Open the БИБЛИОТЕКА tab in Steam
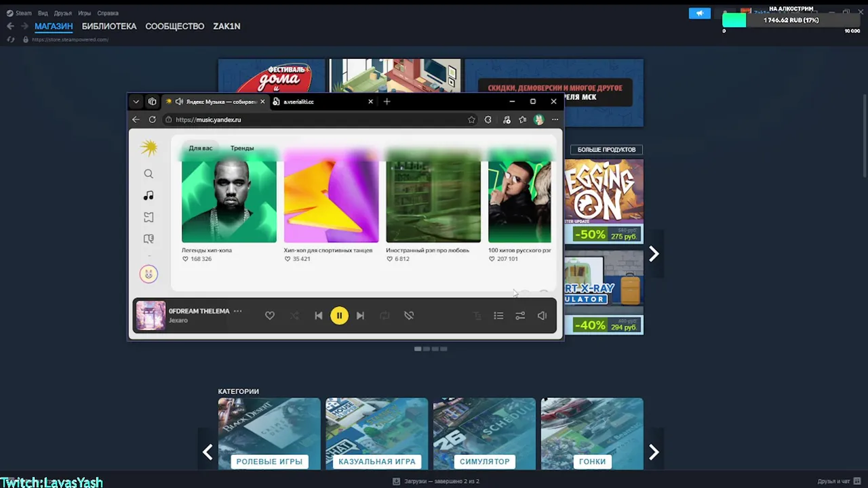 tap(109, 26)
